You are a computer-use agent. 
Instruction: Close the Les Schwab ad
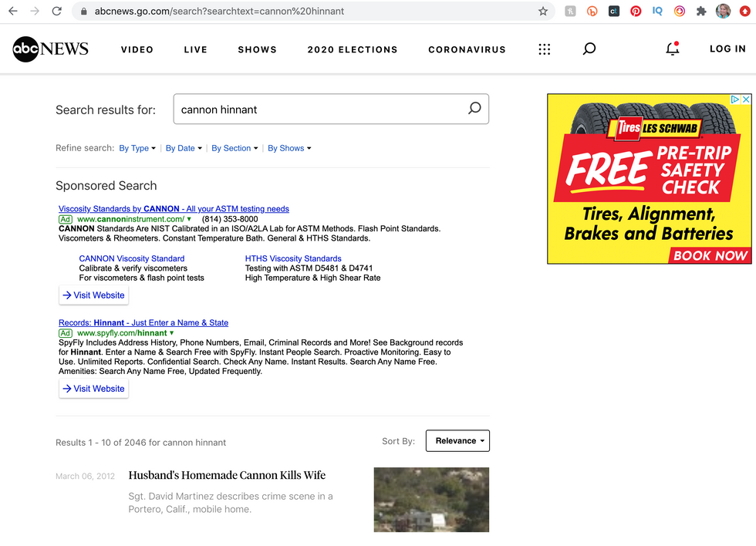pos(746,99)
